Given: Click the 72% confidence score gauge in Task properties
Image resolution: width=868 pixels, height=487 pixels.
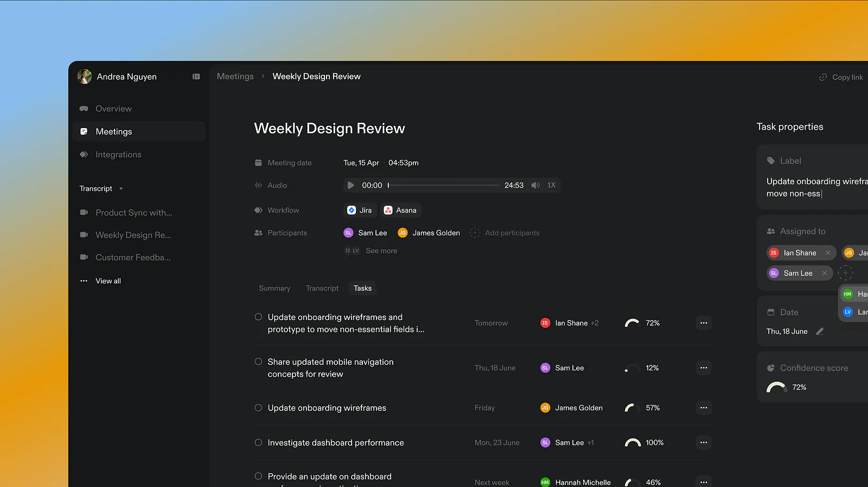Looking at the screenshot, I should [x=776, y=387].
